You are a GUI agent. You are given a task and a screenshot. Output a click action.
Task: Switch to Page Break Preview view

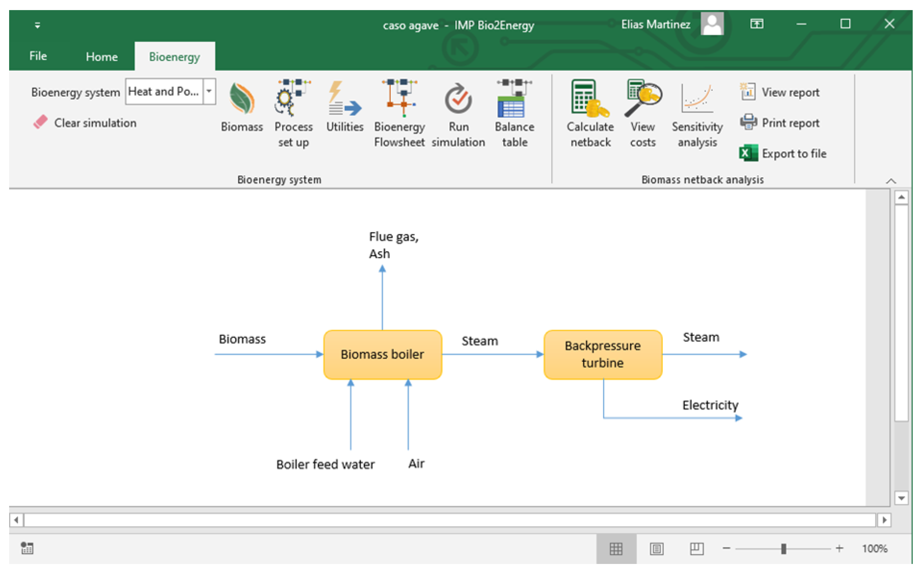click(697, 549)
